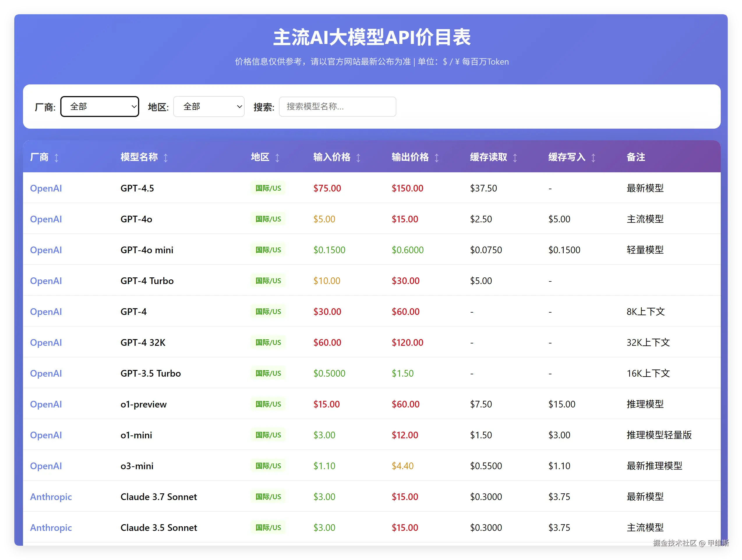Image resolution: width=742 pixels, height=560 pixels.
Task: Click sort arrow icon beside 厂商 header
Action: coord(56,157)
